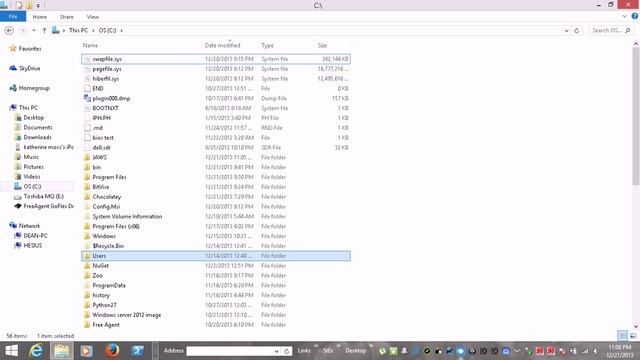Switch to the Home ribbon tab
Image resolution: width=640 pixels, height=360 pixels.
pyautogui.click(x=40, y=17)
